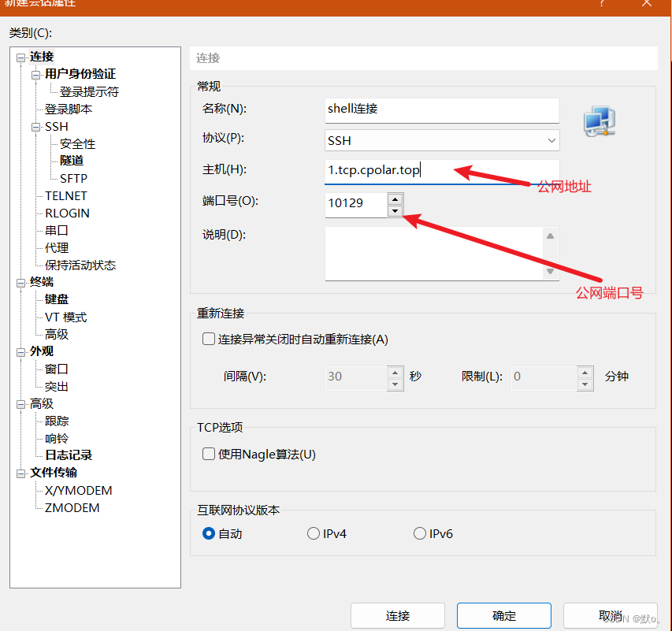Click the 主机 host input field
This screenshot has width=672, height=631.
(442, 171)
